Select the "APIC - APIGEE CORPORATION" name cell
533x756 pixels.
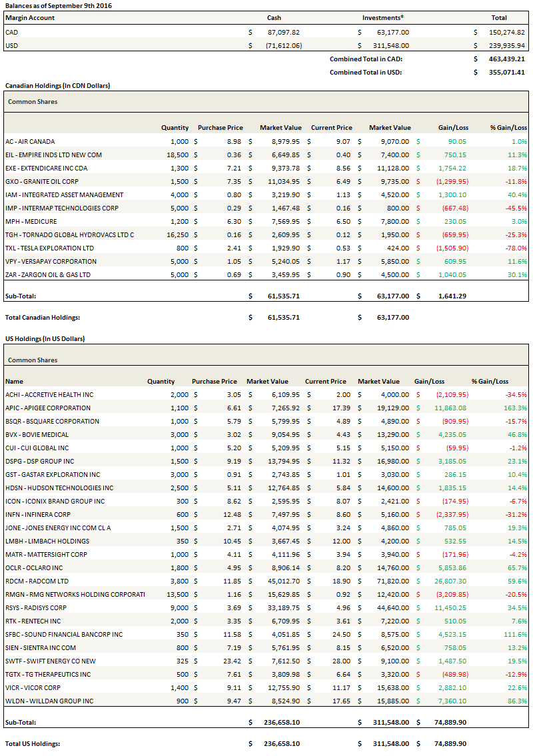(x=48, y=408)
